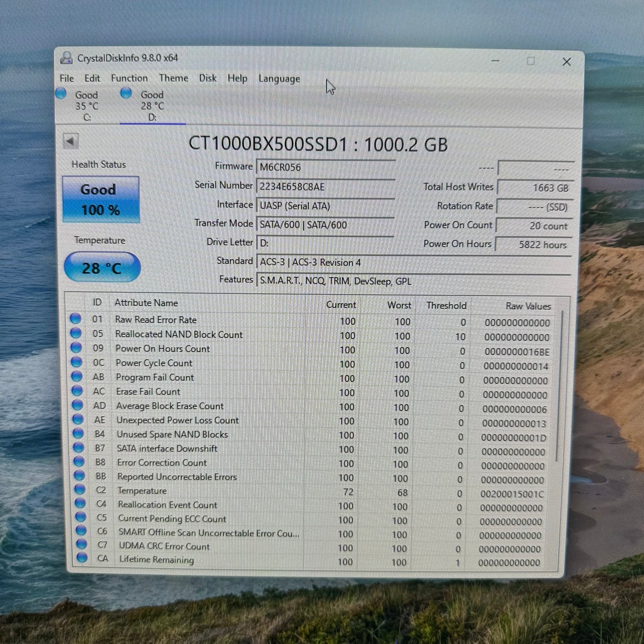Open the Language menu

click(279, 79)
